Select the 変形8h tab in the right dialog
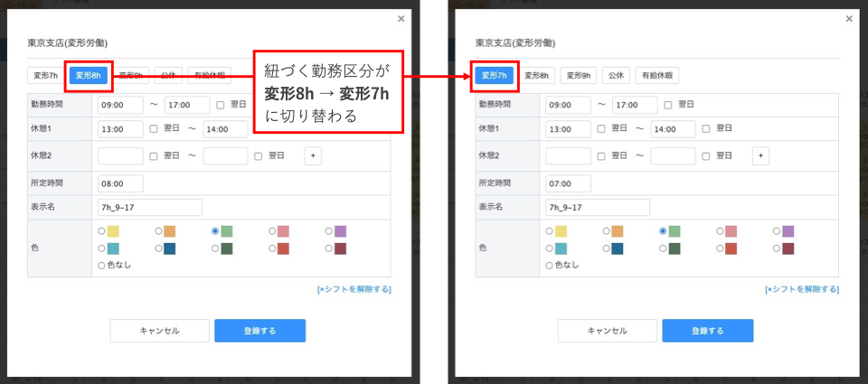This screenshot has width=868, height=384. (x=537, y=76)
